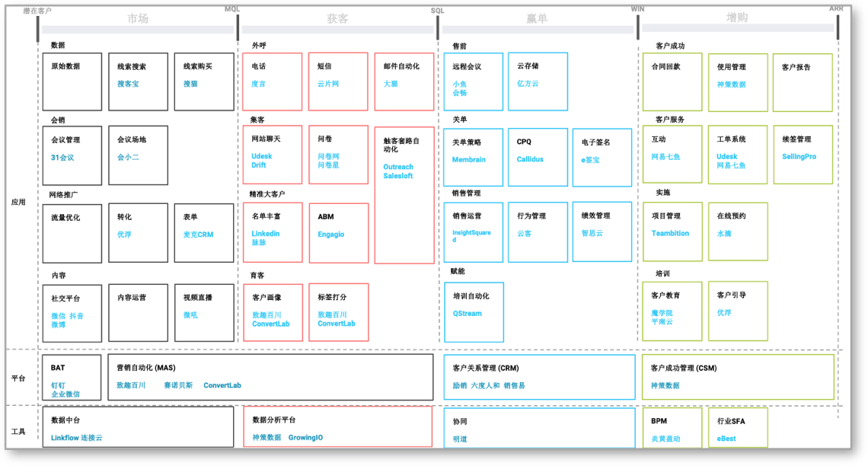Select the 合同回款 card
868x466 pixels.
[672, 82]
